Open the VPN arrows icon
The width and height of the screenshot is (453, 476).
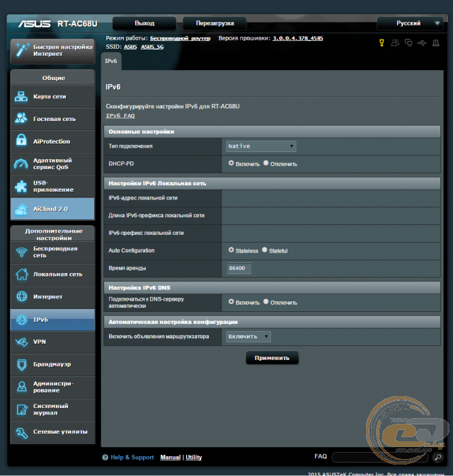point(21,342)
